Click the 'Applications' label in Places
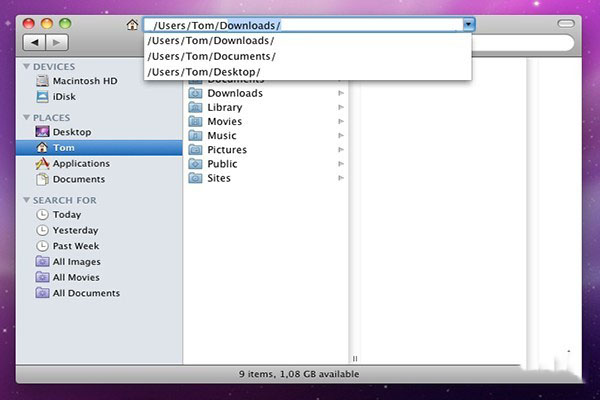 (81, 163)
